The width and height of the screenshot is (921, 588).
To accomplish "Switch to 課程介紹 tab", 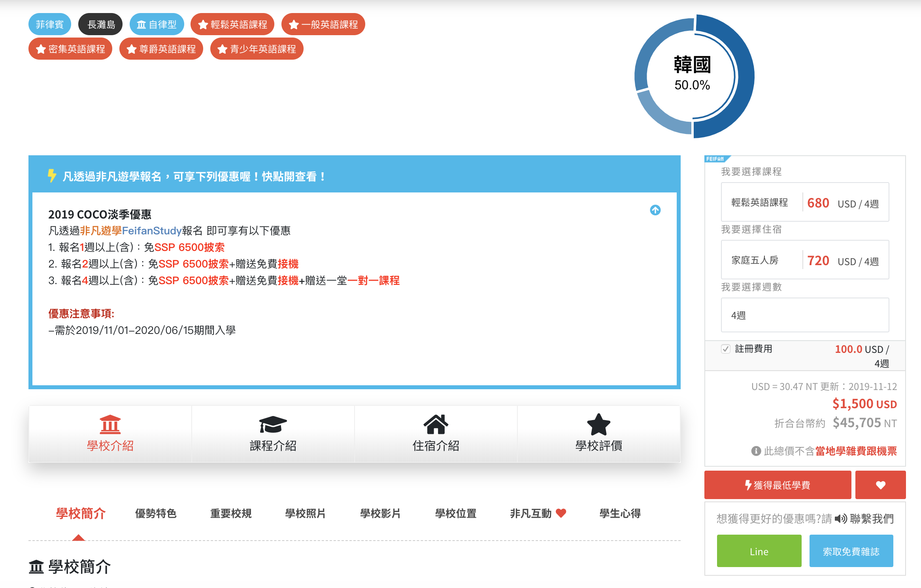I will [x=273, y=434].
